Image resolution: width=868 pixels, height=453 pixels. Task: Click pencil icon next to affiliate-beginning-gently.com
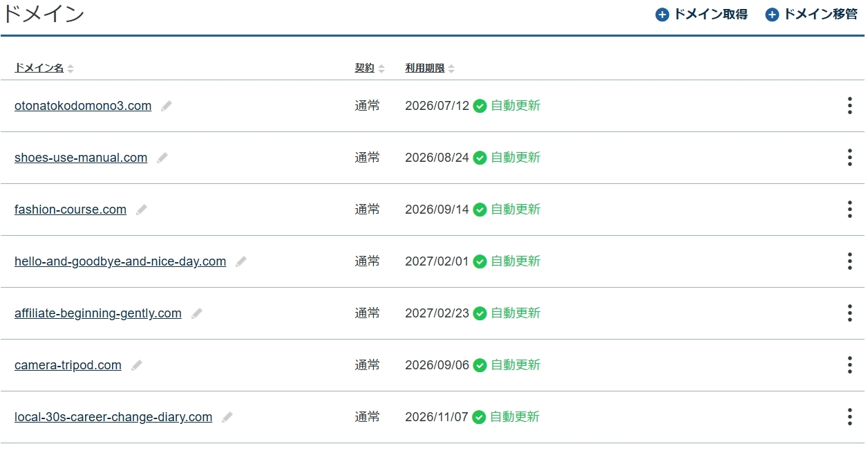coord(197,313)
